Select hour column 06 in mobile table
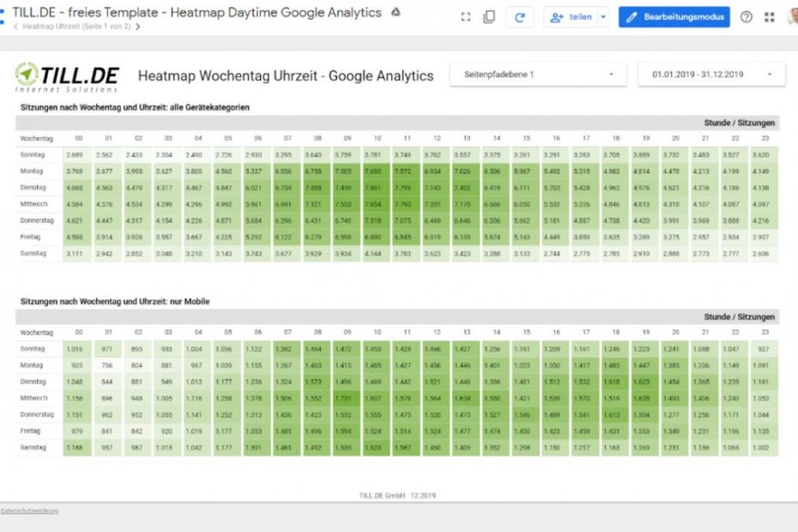The image size is (798, 532). coord(258,332)
